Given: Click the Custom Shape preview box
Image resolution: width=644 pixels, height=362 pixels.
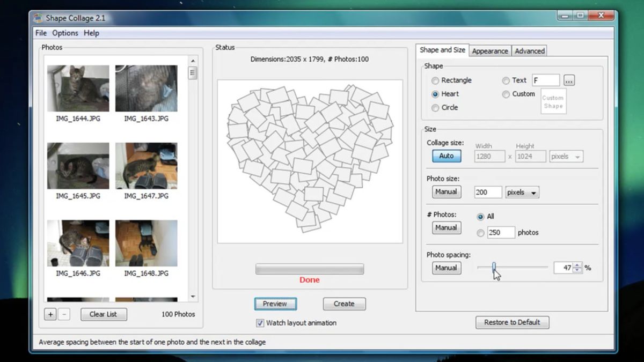Looking at the screenshot, I should click(x=553, y=102).
